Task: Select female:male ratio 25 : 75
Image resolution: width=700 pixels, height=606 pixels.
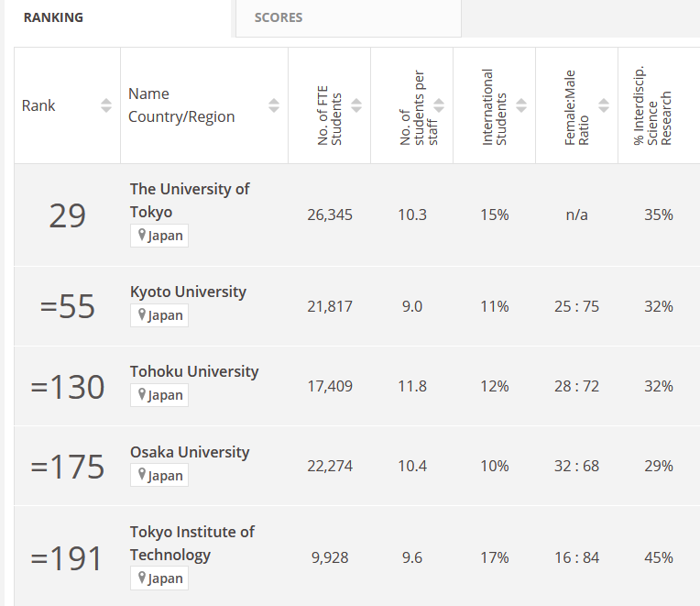Action: tap(577, 306)
